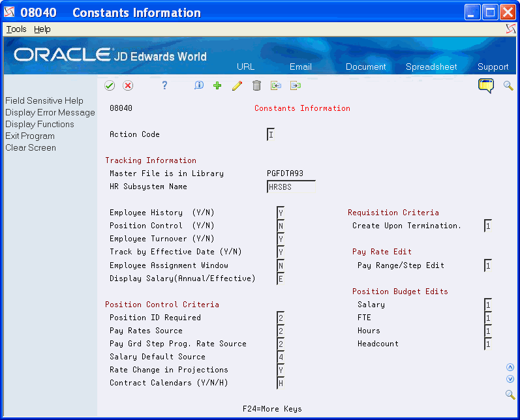Click the URL header link

tap(246, 67)
